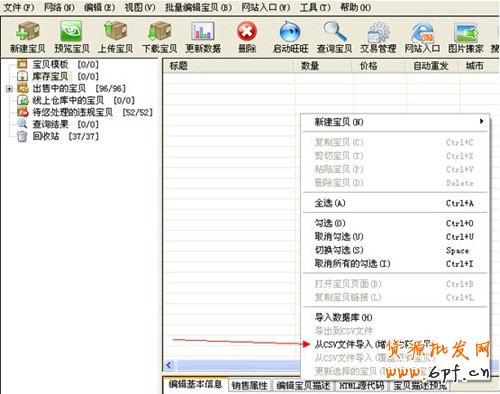This screenshot has width=500, height=394.
Task: Open the 编辑(E) menu
Action: click(100, 7)
